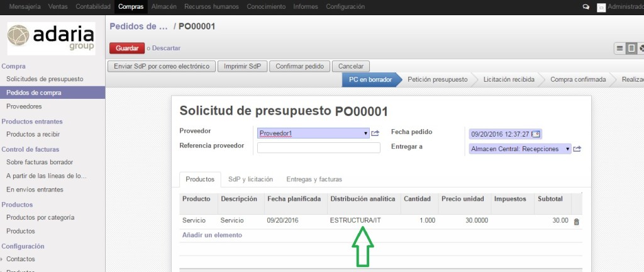Open the Ventas menu
Screen dimensions: 644x272
(x=58, y=6)
